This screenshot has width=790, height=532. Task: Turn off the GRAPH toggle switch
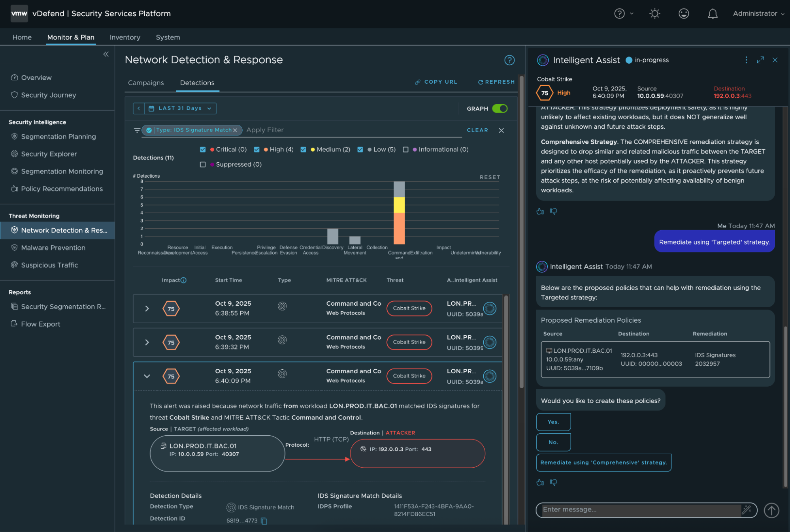coord(500,109)
